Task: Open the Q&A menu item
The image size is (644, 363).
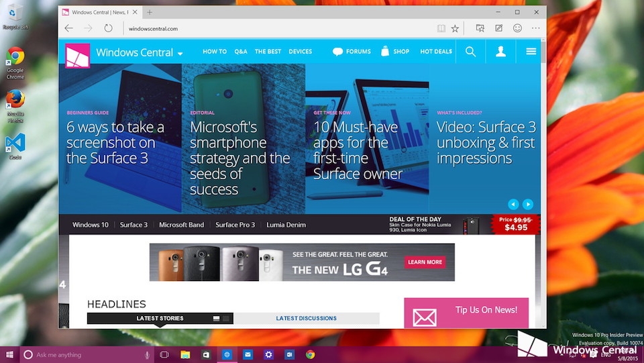Action: point(241,51)
